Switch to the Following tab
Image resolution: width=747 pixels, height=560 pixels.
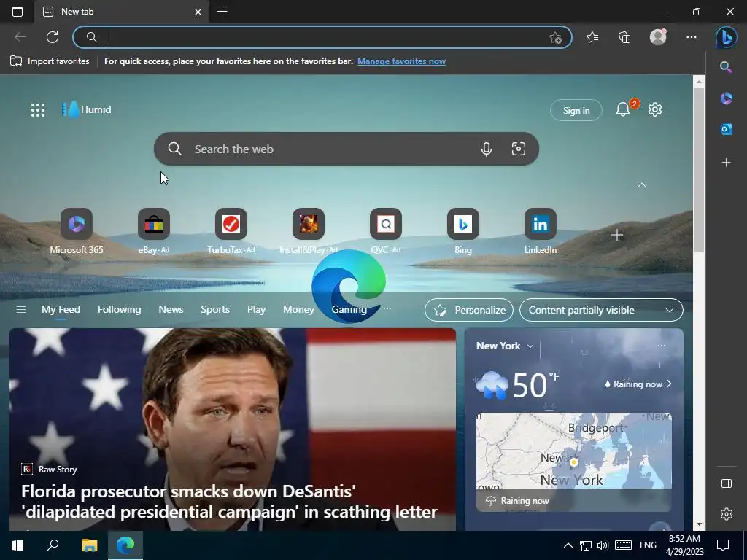pos(119,309)
